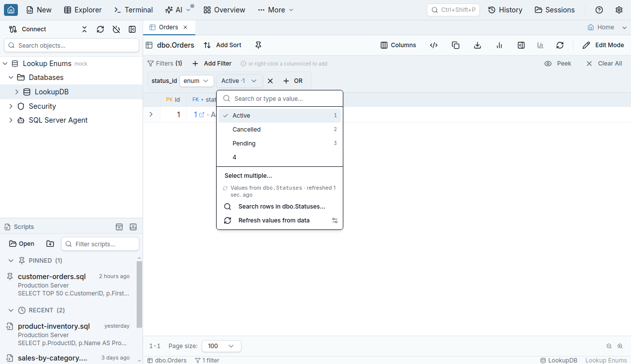
Task: Collapse the Lookup Enums connection
Action: tap(5, 64)
